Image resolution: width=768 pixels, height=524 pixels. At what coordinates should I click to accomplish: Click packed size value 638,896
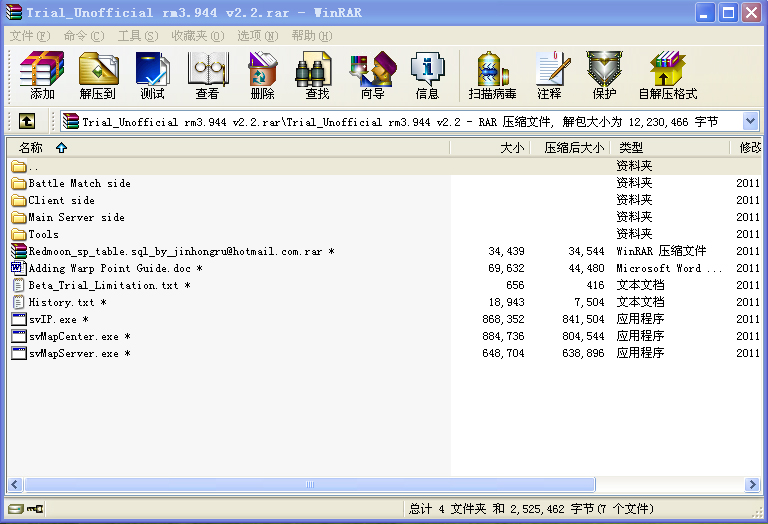(583, 354)
